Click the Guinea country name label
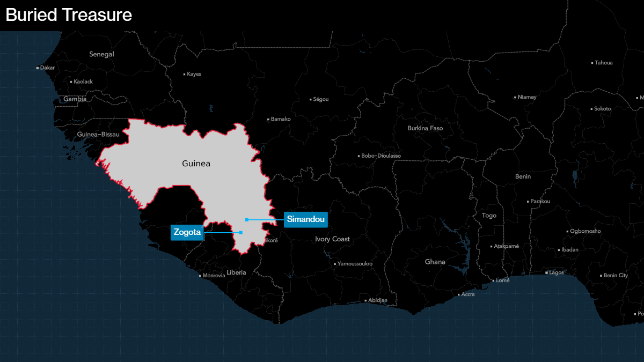The height and width of the screenshot is (362, 644). 196,164
